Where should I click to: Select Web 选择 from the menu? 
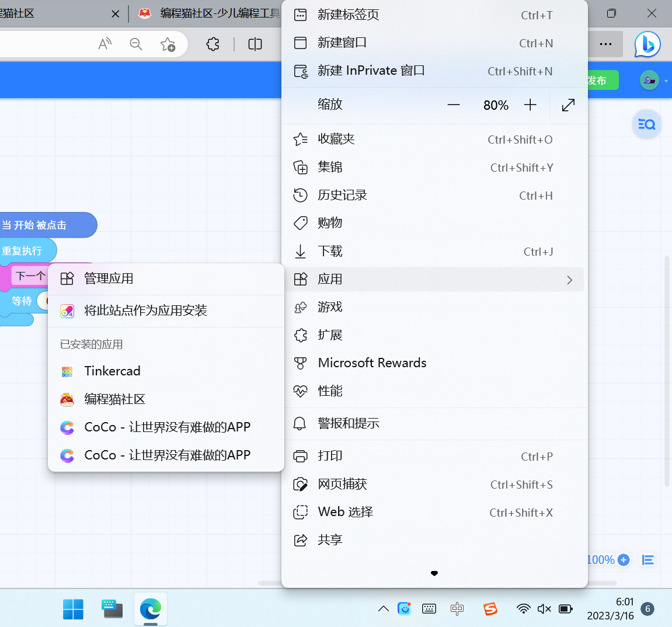[x=434, y=512]
